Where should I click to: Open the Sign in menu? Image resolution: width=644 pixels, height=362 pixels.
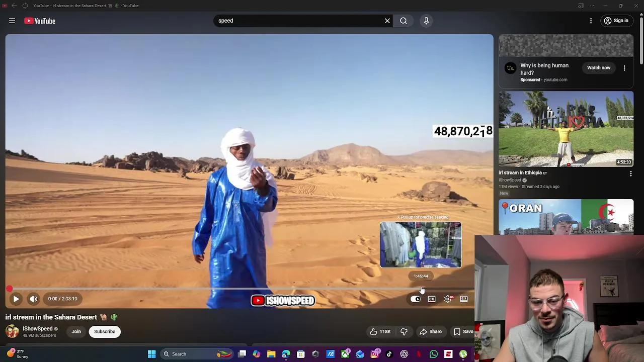(x=616, y=21)
